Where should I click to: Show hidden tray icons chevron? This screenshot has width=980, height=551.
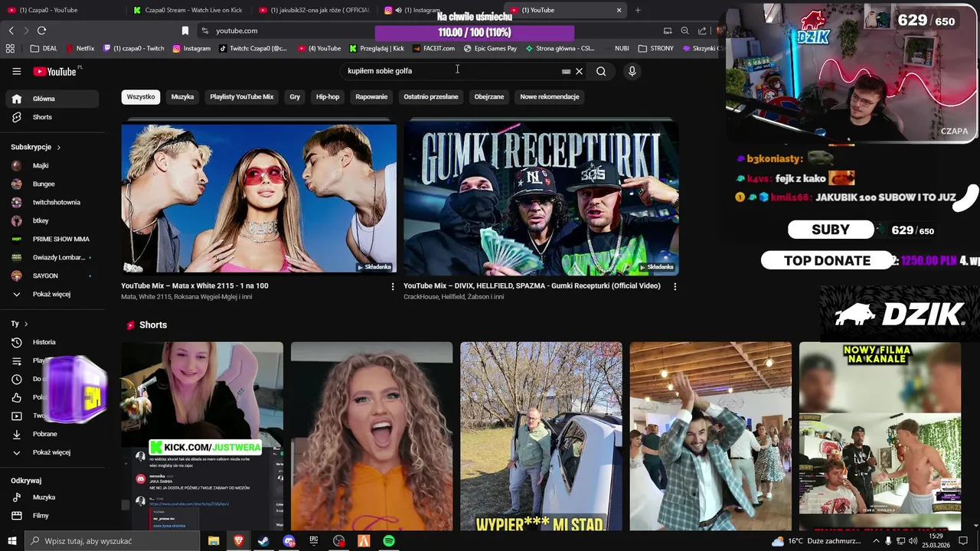(x=876, y=541)
